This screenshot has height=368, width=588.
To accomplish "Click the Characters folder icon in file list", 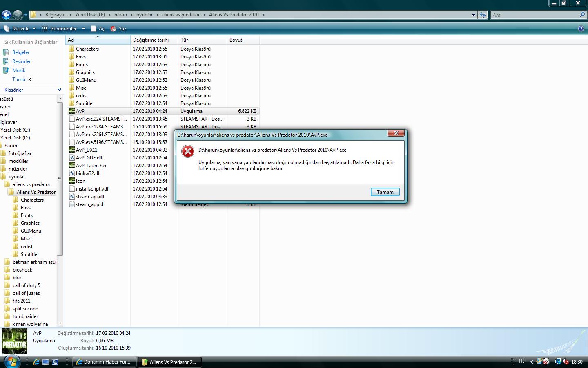I will tap(72, 49).
